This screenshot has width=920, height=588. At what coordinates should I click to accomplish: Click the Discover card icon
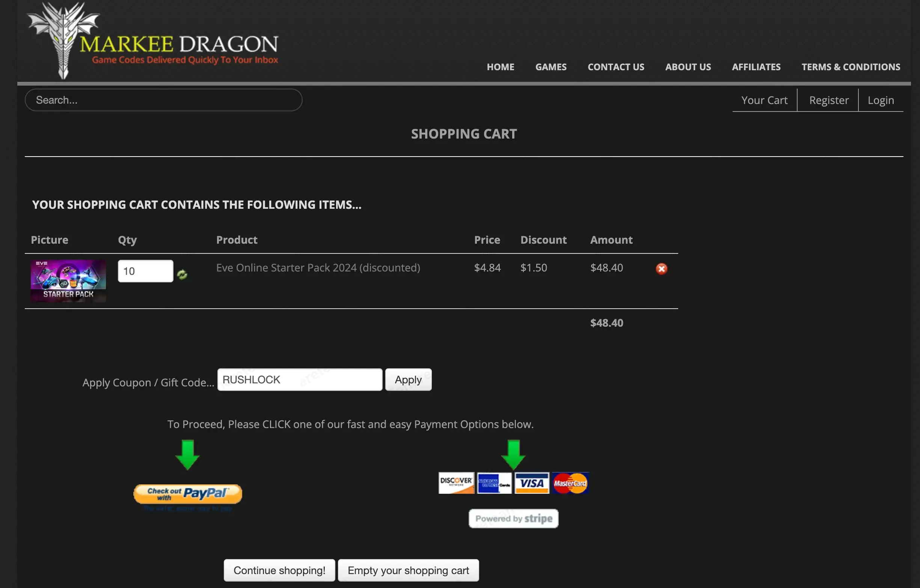point(456,483)
